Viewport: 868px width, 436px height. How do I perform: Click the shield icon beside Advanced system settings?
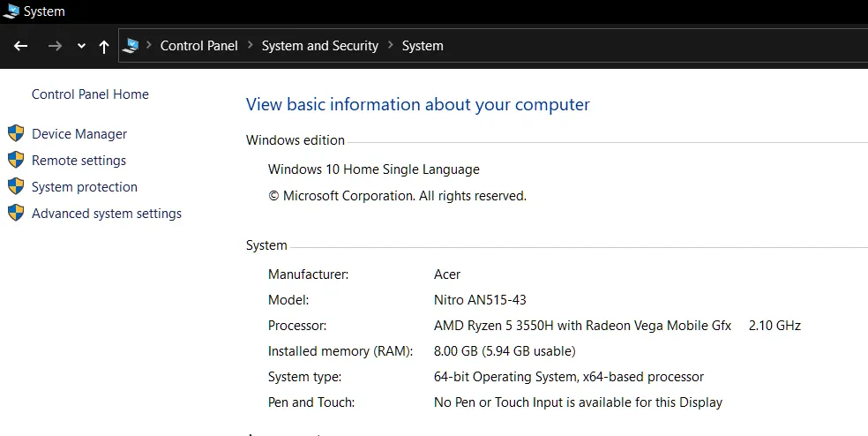[x=16, y=213]
